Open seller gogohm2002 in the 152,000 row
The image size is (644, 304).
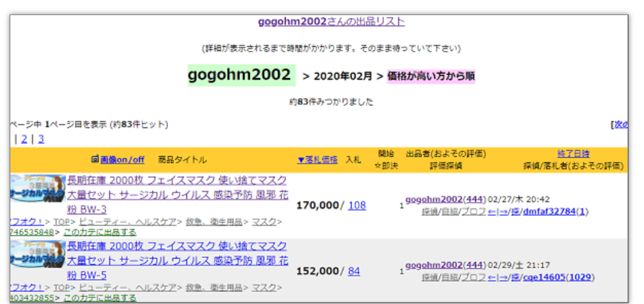coord(433,265)
